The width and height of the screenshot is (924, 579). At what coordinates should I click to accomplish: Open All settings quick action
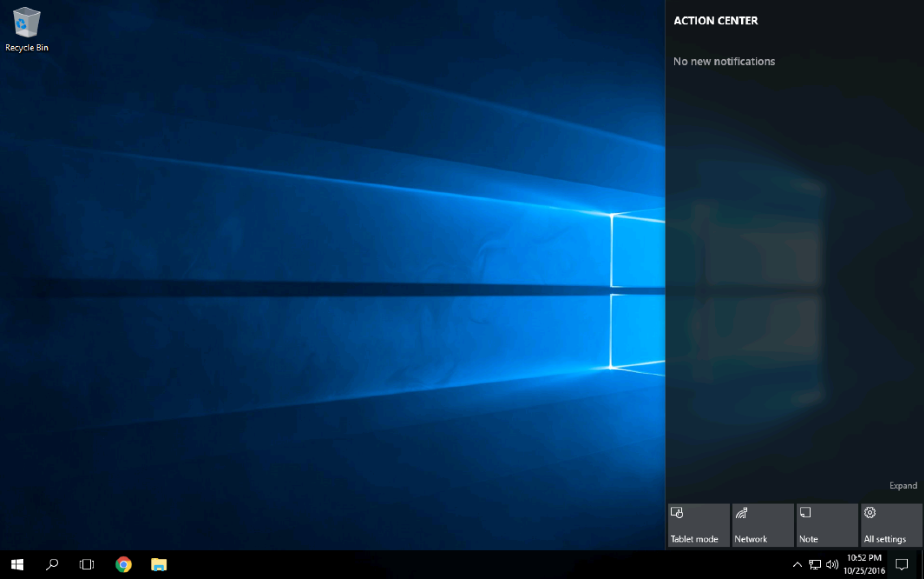tap(891, 525)
